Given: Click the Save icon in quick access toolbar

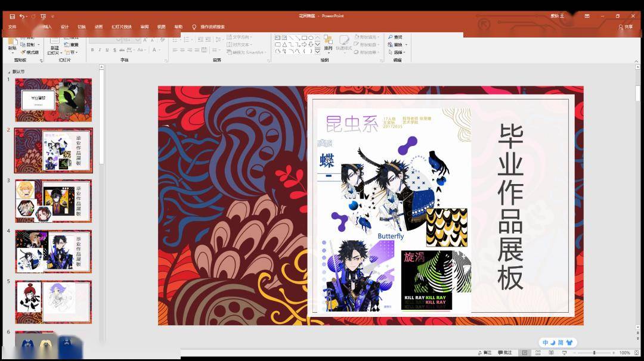Looking at the screenshot, I should (12, 16).
